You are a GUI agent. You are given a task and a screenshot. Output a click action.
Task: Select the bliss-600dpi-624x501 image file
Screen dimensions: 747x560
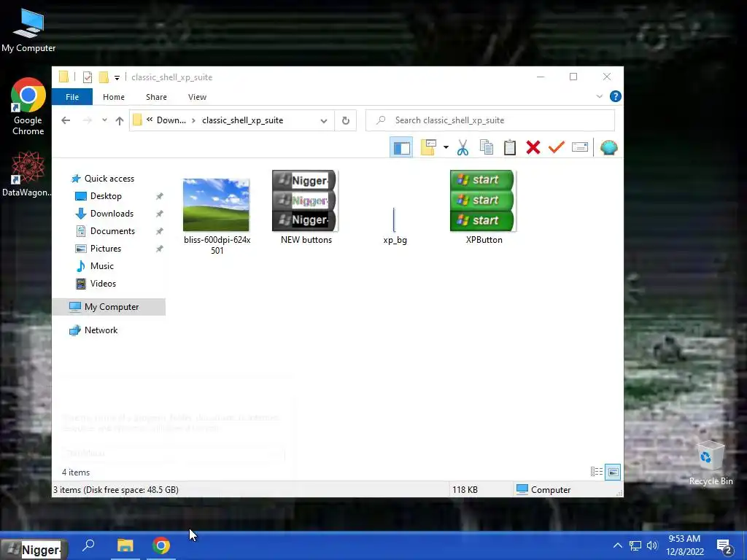pyautogui.click(x=216, y=216)
